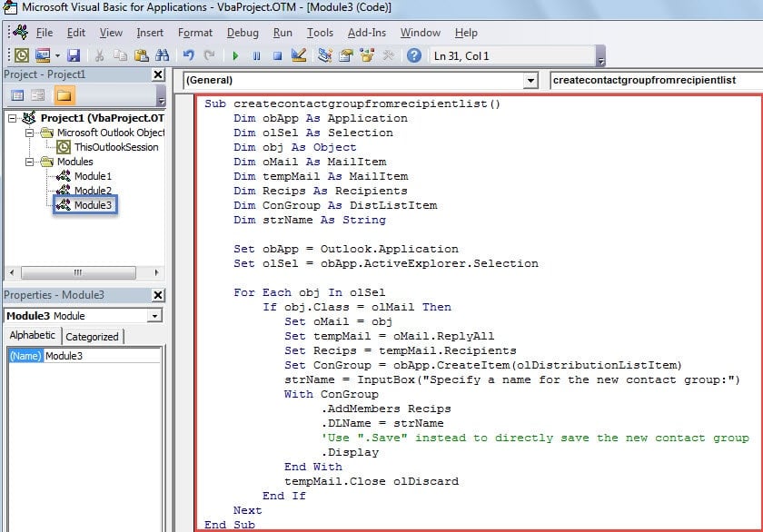Click the Paste clipboard icon
The image size is (763, 532).
[x=141, y=55]
